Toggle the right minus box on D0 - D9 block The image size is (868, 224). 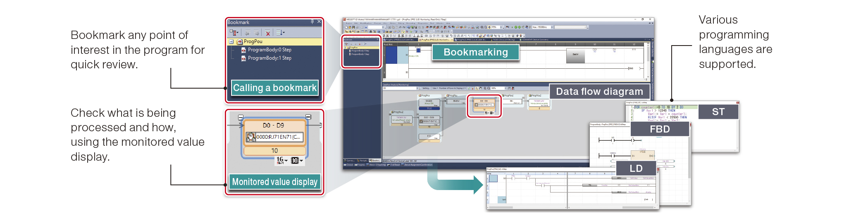pyautogui.click(x=308, y=117)
